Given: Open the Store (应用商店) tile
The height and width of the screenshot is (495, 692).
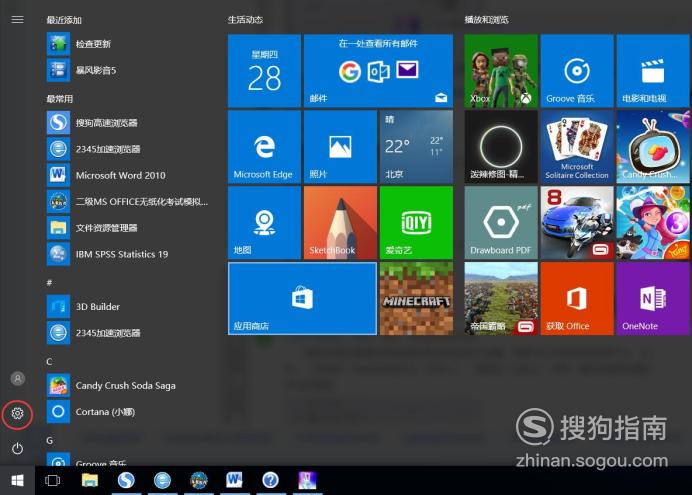Looking at the screenshot, I should pyautogui.click(x=302, y=298).
